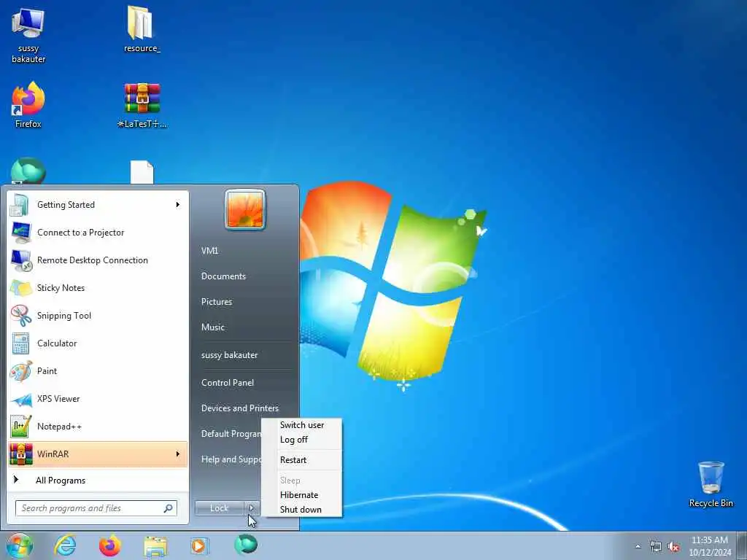Screen dimensions: 747x560
Task: Open VM1 user folder link
Action: pyautogui.click(x=209, y=251)
